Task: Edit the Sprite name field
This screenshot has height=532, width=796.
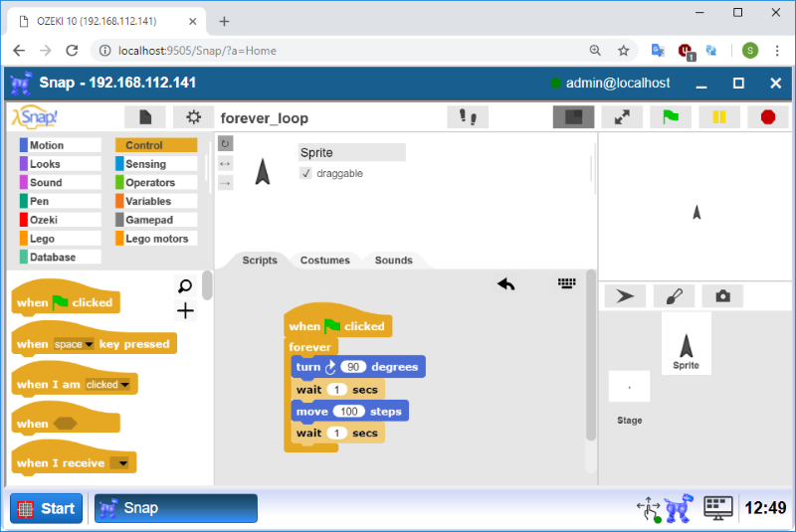Action: click(x=352, y=153)
